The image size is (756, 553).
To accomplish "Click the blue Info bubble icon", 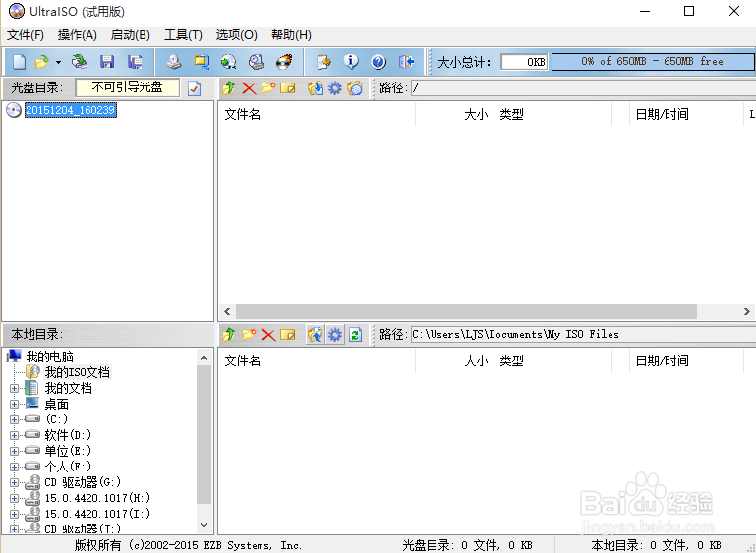I will [x=351, y=62].
